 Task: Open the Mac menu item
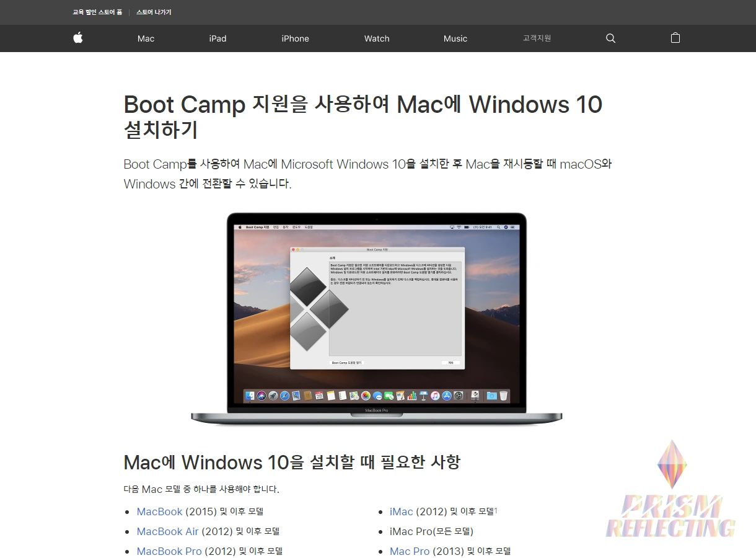[146, 38]
